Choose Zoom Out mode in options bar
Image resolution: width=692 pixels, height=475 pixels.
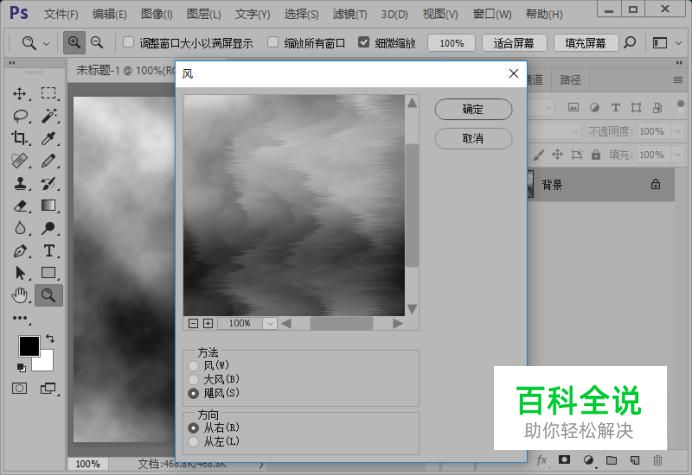coord(97,43)
